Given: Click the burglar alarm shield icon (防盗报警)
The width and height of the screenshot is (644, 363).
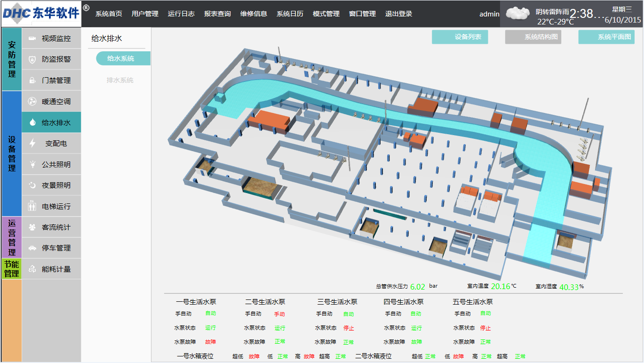Looking at the screenshot, I should pyautogui.click(x=32, y=59).
